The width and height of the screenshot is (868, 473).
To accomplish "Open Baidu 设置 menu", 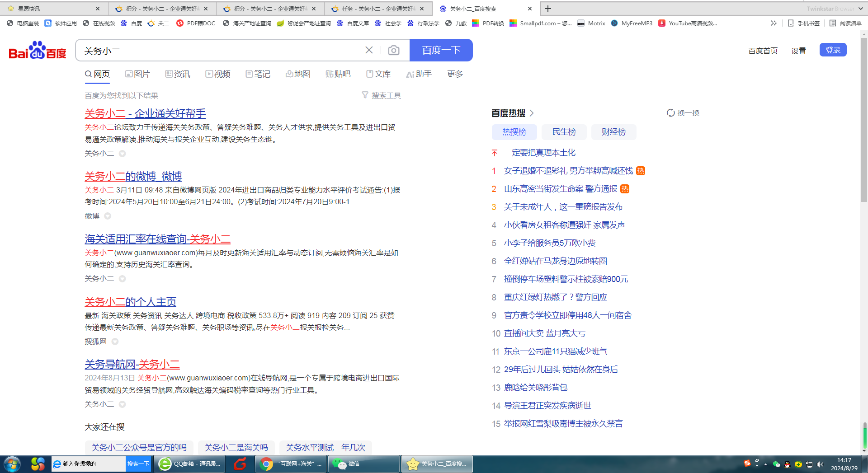I will coord(798,51).
